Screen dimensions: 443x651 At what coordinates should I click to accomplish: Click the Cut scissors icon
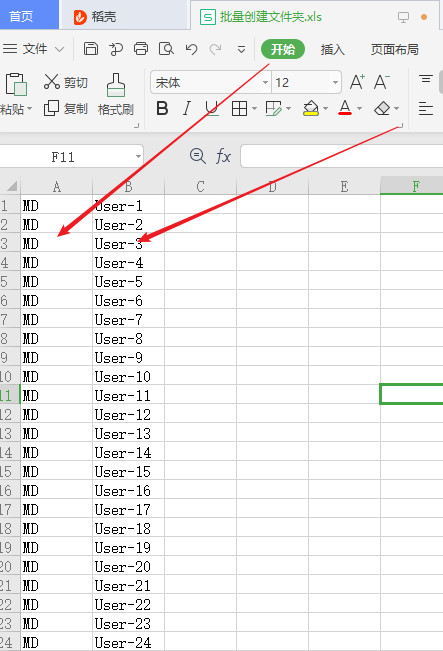(x=52, y=82)
